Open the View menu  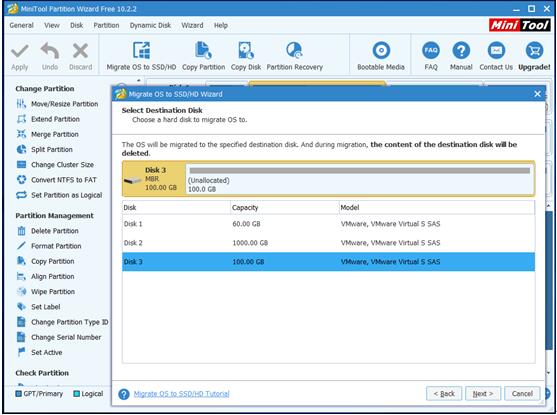(x=52, y=26)
